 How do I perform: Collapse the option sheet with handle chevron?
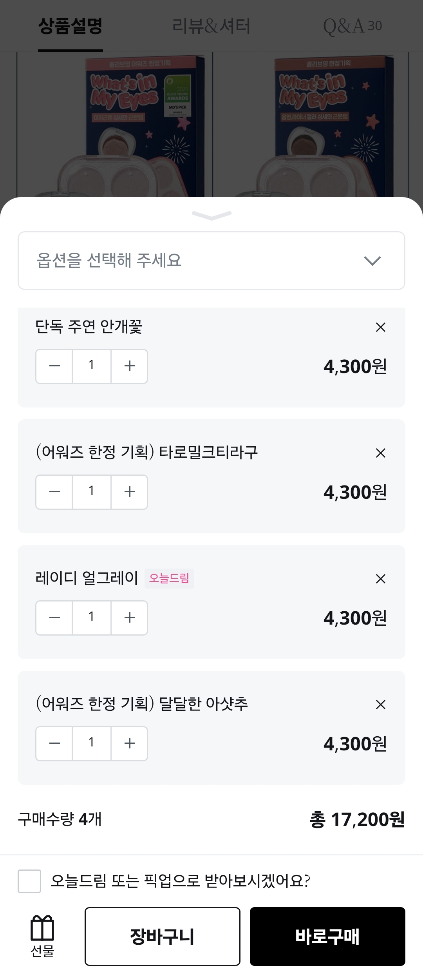pyautogui.click(x=211, y=215)
